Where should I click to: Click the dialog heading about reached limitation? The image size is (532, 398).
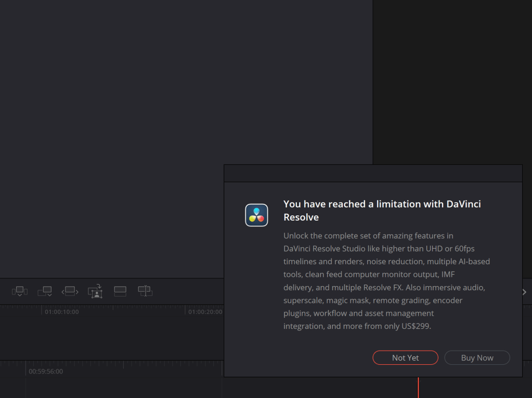click(382, 210)
